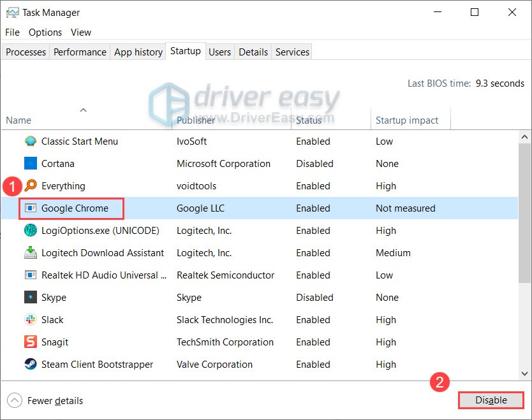
Task: Click the Services tab link
Action: 292,52
